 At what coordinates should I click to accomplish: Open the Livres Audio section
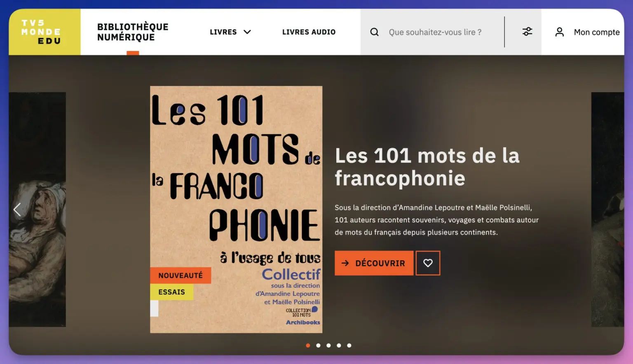click(309, 32)
